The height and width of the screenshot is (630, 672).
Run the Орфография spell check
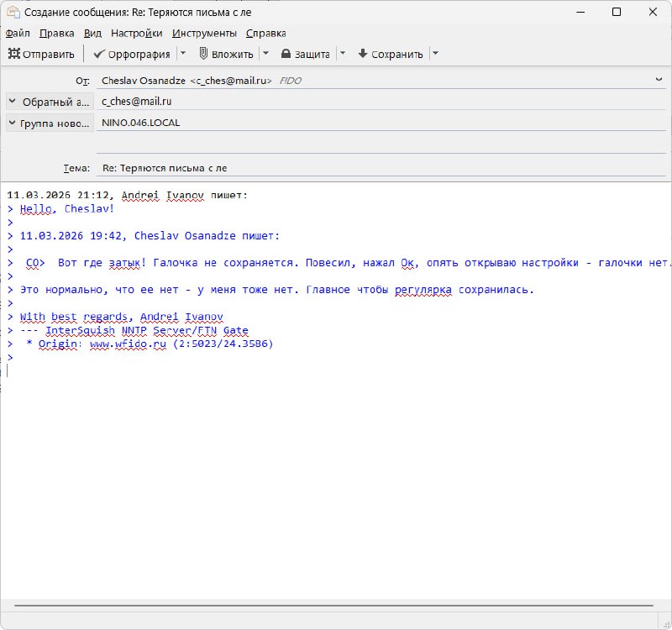point(131,54)
